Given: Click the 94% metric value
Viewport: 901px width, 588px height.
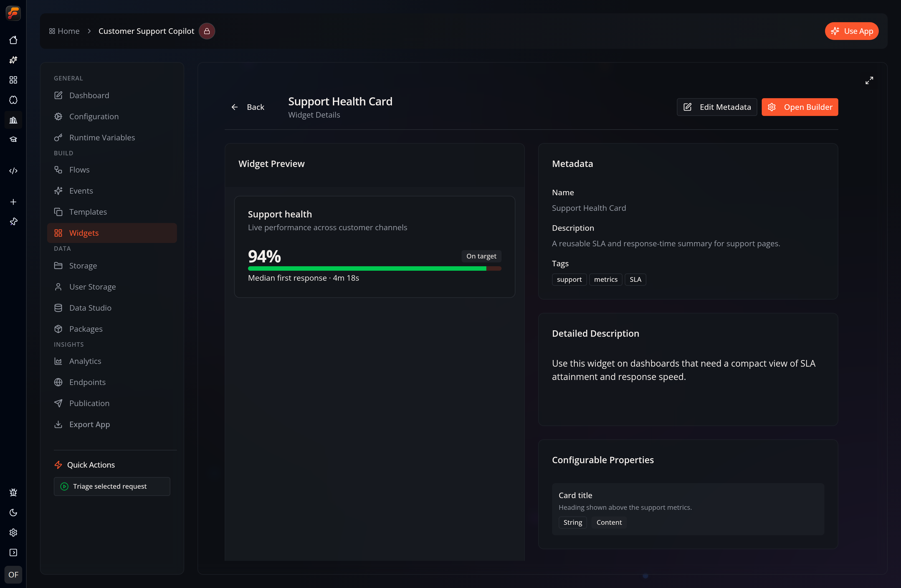Looking at the screenshot, I should click(264, 256).
